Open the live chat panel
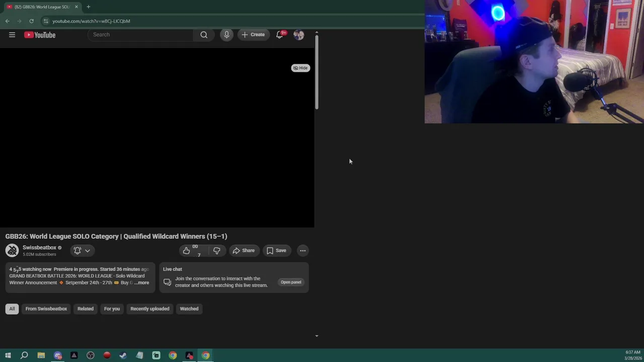This screenshot has width=644, height=362. [x=291, y=282]
